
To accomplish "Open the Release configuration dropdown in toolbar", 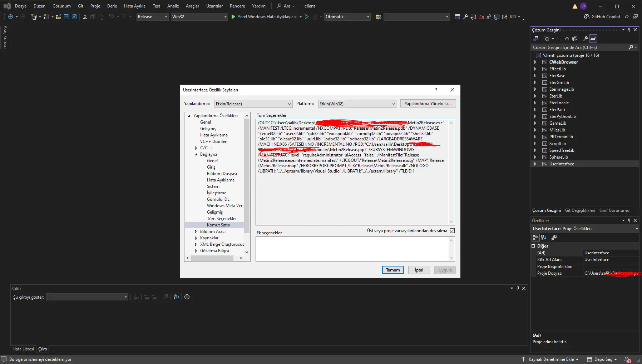I will tap(152, 17).
